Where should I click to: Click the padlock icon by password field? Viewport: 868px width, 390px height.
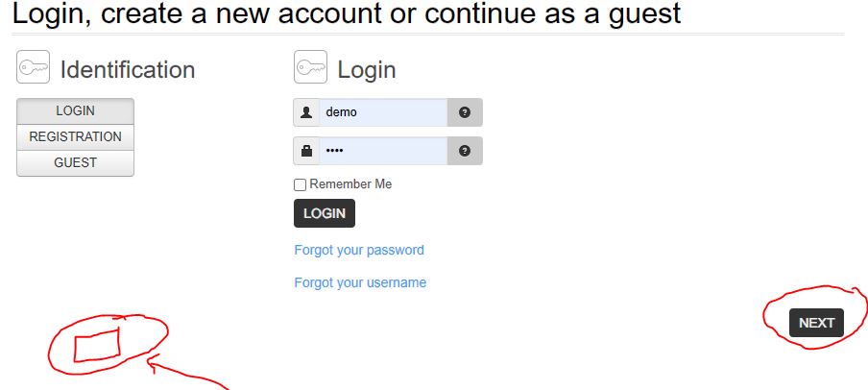coord(306,151)
